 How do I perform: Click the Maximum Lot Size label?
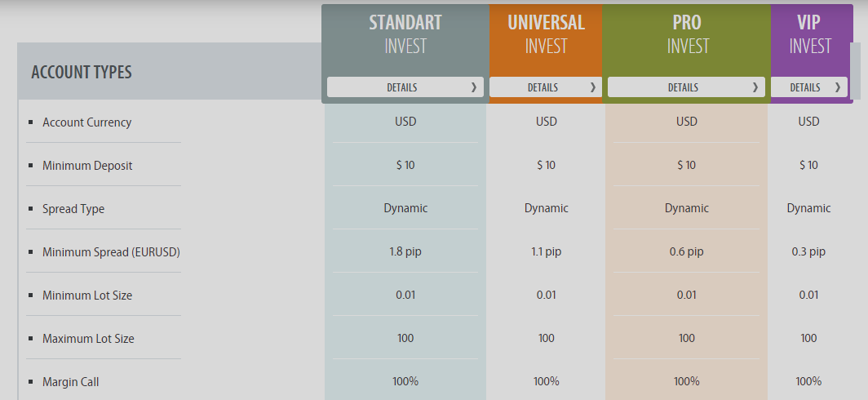click(x=88, y=339)
